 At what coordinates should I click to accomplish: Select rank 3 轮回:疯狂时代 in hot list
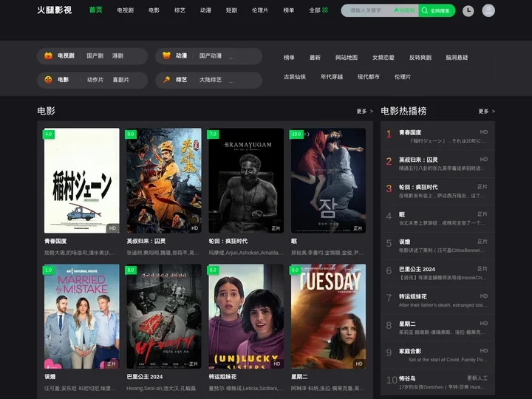tap(437, 191)
